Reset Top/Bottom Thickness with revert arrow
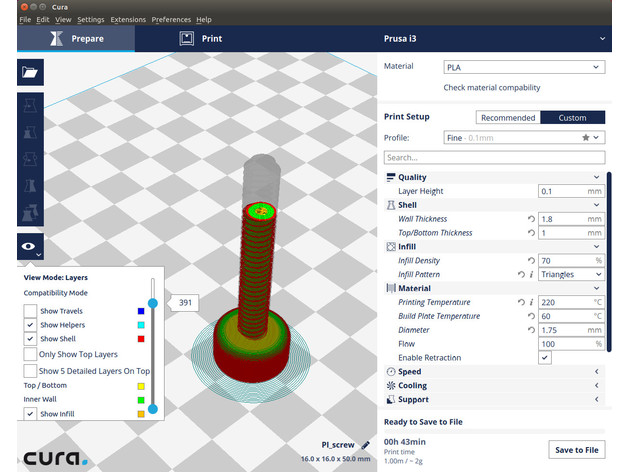 click(531, 233)
